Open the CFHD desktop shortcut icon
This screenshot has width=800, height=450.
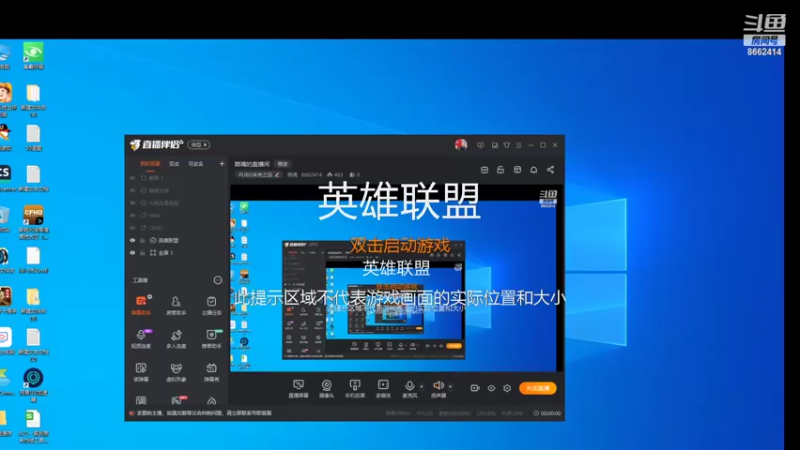pyautogui.click(x=33, y=222)
